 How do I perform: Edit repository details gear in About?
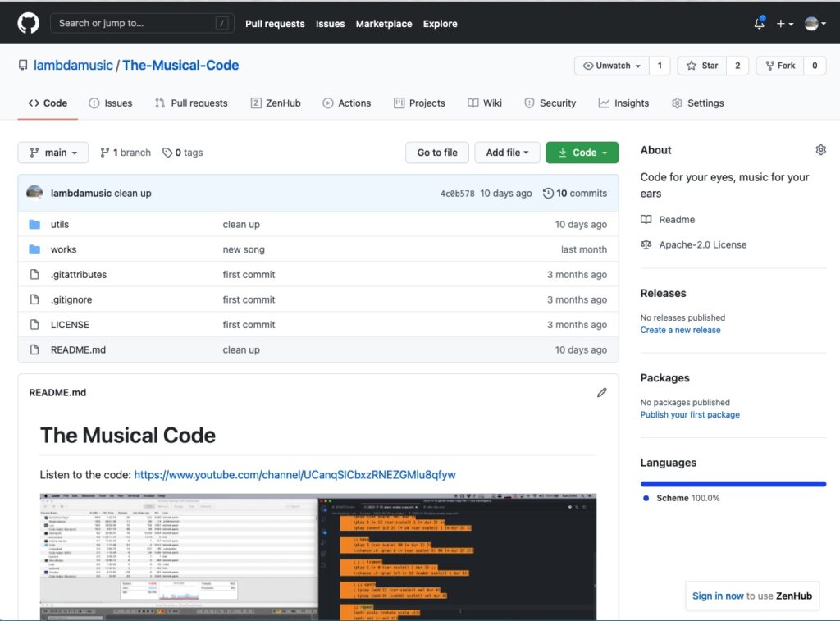pos(820,150)
